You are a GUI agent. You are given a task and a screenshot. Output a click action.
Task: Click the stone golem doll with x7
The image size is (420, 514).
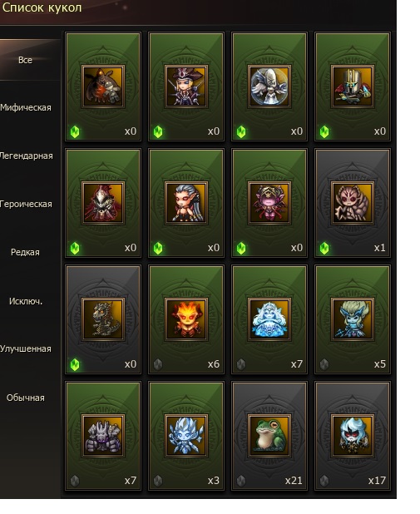103,436
